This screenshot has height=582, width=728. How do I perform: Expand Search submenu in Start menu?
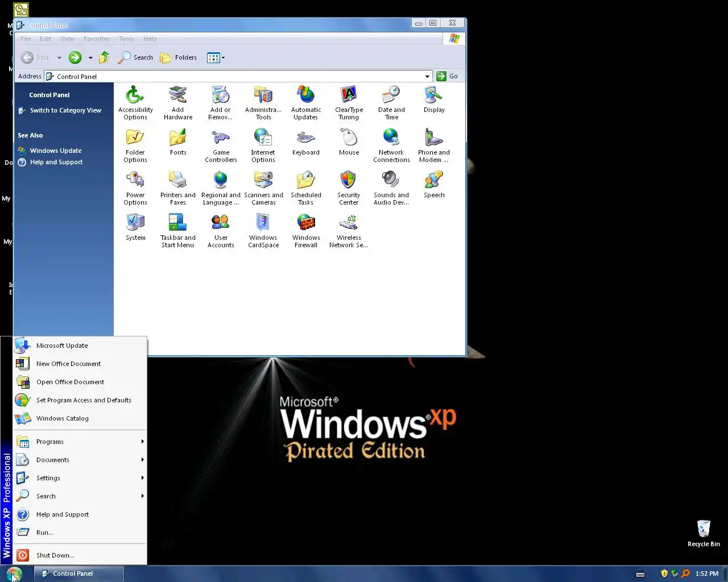coord(80,496)
